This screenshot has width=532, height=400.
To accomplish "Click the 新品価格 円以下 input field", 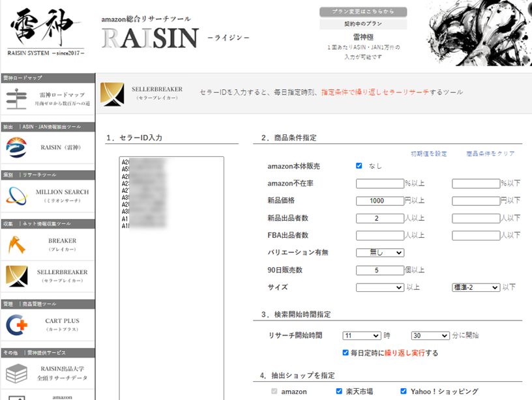I will (x=476, y=201).
